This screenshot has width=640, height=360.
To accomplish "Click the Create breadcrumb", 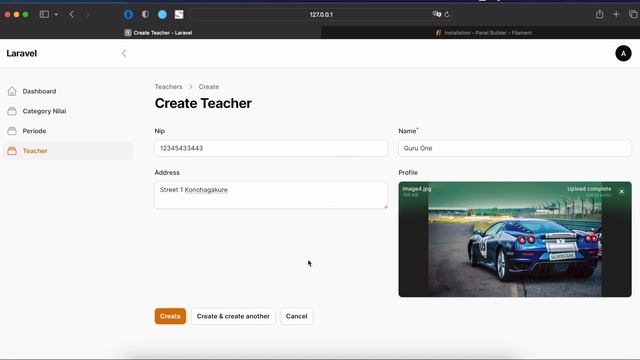I will (209, 87).
